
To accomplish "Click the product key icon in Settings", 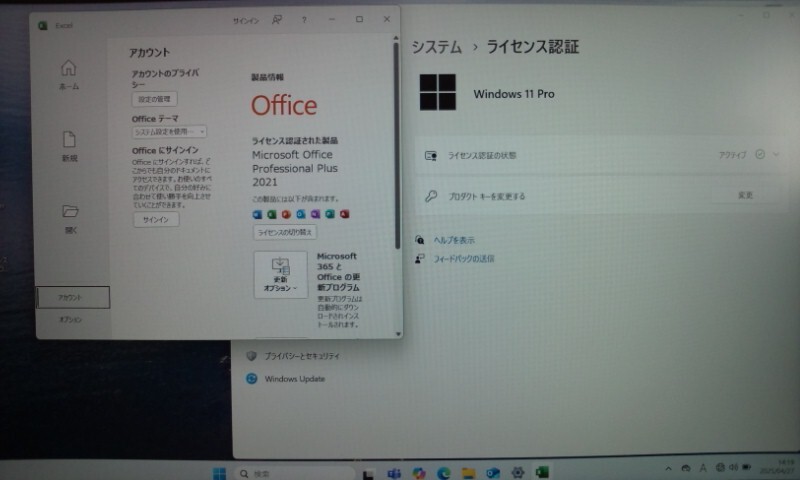I will pos(431,196).
